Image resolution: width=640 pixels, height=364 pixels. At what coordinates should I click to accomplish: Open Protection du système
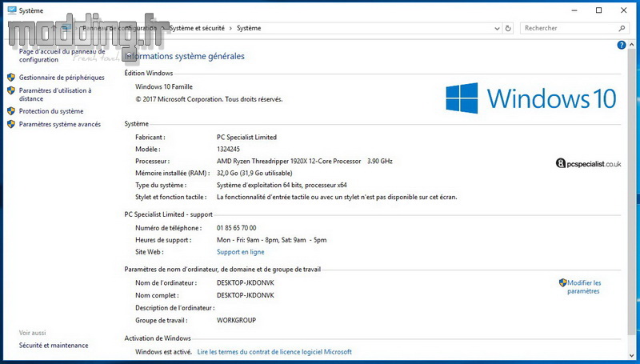(51, 111)
